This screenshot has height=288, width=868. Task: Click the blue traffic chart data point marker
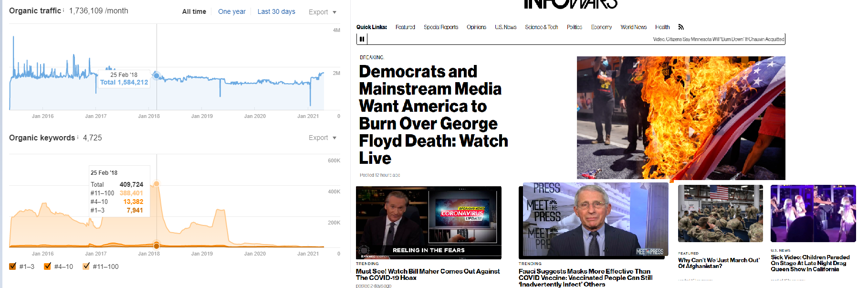pyautogui.click(x=157, y=76)
